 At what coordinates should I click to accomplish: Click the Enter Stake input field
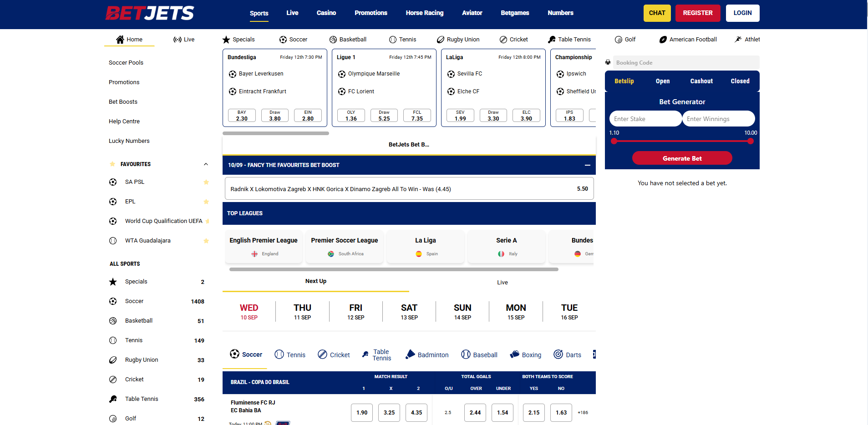coord(645,118)
